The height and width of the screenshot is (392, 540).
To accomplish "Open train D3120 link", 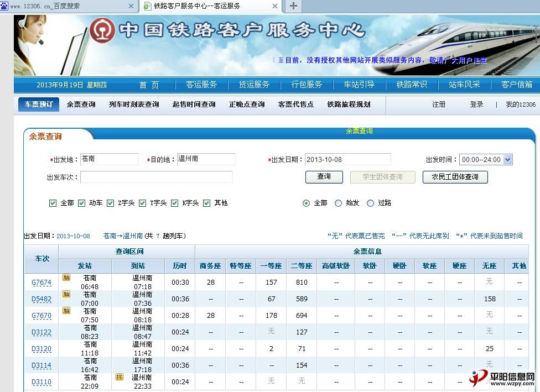I will (x=41, y=349).
